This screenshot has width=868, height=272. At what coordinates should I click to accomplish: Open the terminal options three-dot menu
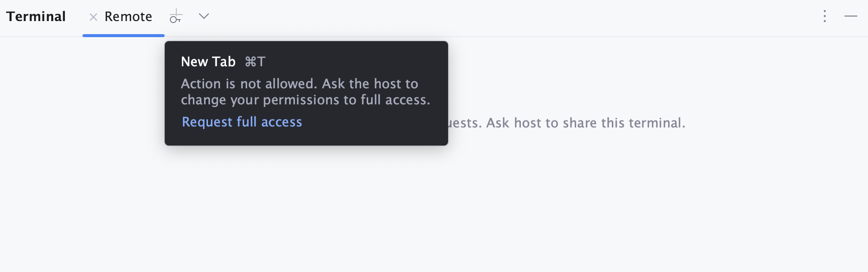(825, 17)
